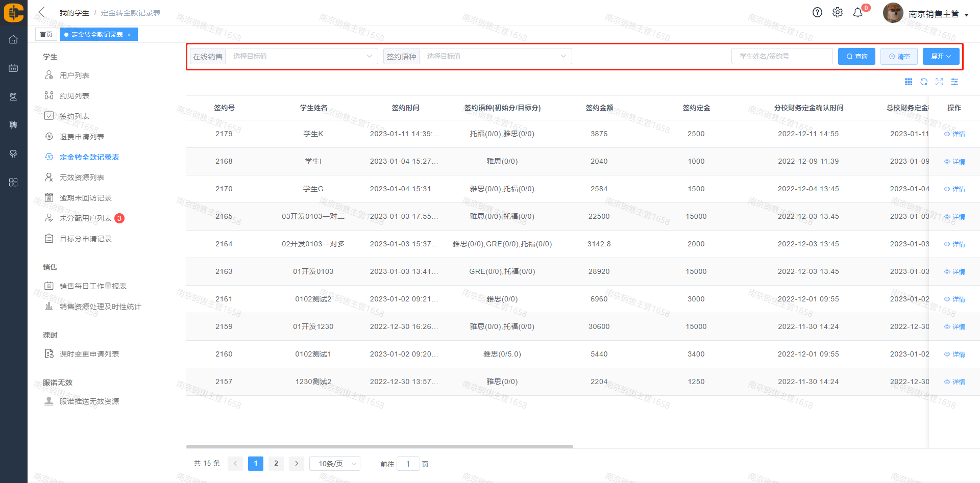The width and height of the screenshot is (980, 483).
Task: Click the home icon in left sidebar
Action: coord(13,39)
